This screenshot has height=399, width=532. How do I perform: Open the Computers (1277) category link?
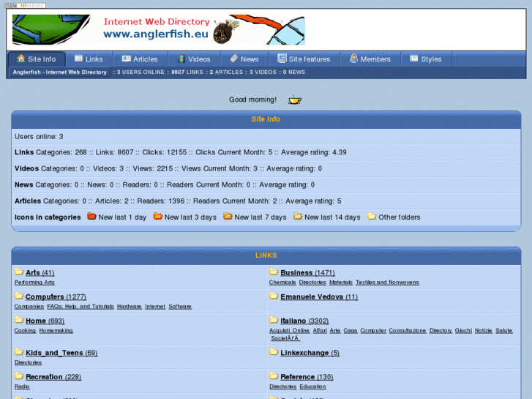coord(56,297)
